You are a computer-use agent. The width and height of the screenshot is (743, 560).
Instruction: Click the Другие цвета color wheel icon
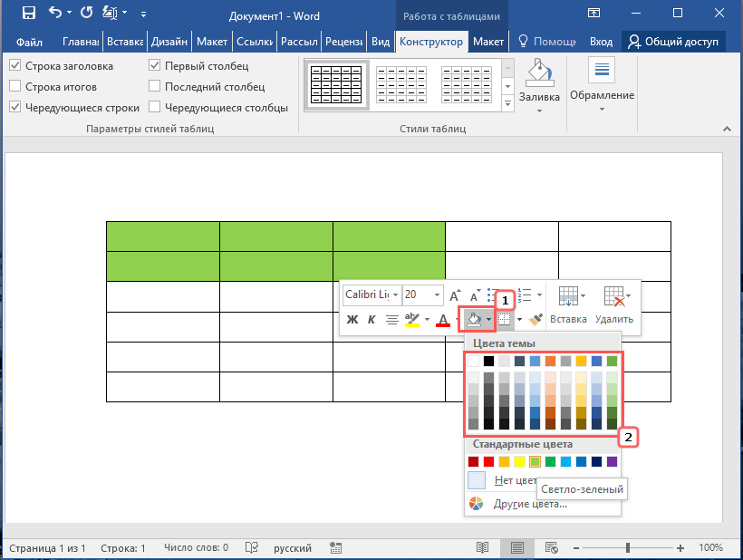click(477, 504)
